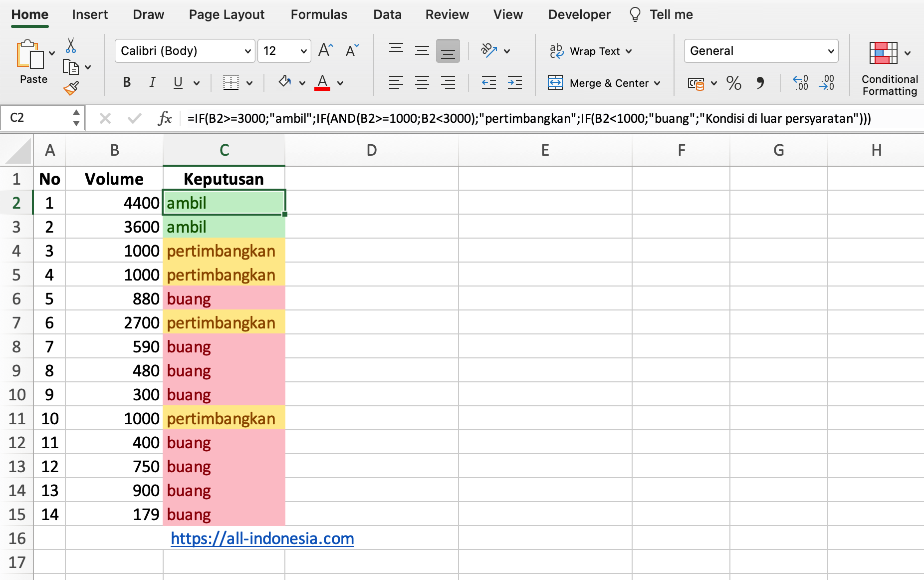Switch to the Formulas tab
The image size is (924, 580).
coord(319,14)
